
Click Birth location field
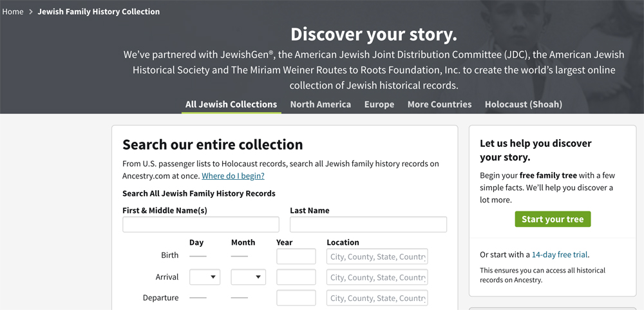tap(377, 256)
